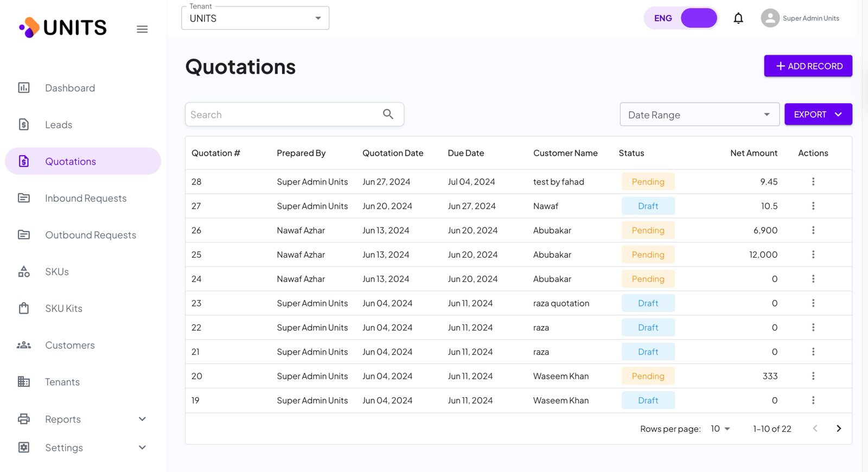Click the search magnifier icon

388,114
